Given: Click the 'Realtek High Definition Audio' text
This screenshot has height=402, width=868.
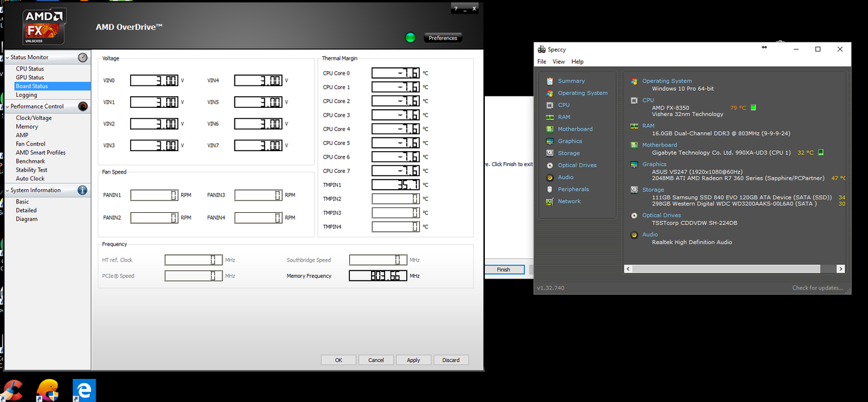Looking at the screenshot, I should [x=692, y=242].
